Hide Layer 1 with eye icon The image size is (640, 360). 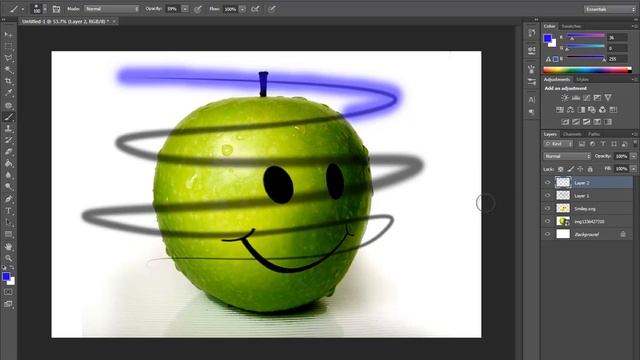pyautogui.click(x=548, y=196)
